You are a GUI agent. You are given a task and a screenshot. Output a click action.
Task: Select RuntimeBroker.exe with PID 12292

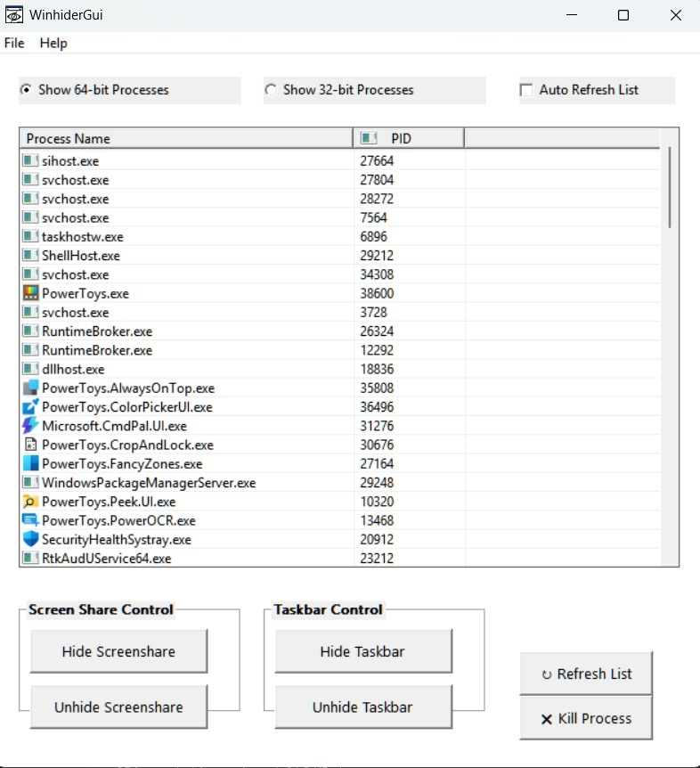coord(340,350)
